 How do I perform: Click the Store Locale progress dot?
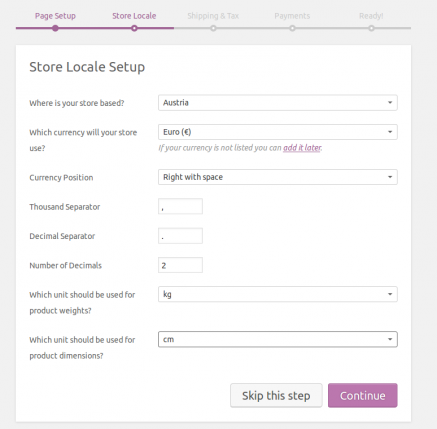(134, 28)
